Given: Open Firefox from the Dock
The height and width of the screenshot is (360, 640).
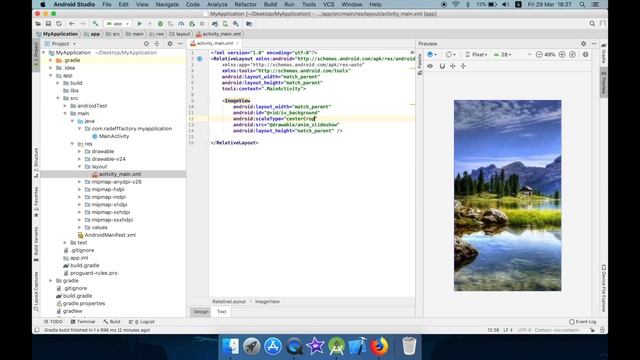Looking at the screenshot, I should [379, 347].
